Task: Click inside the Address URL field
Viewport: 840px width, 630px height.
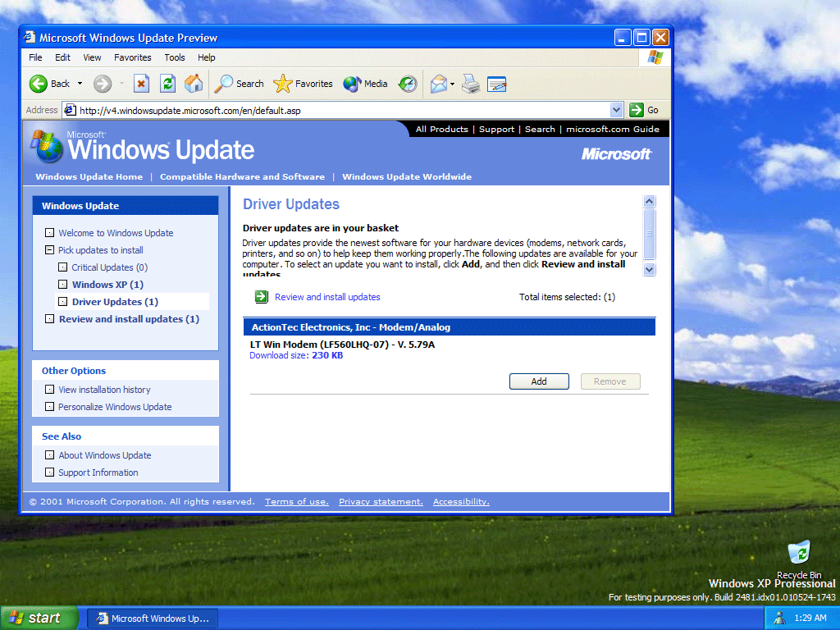Action: [343, 111]
